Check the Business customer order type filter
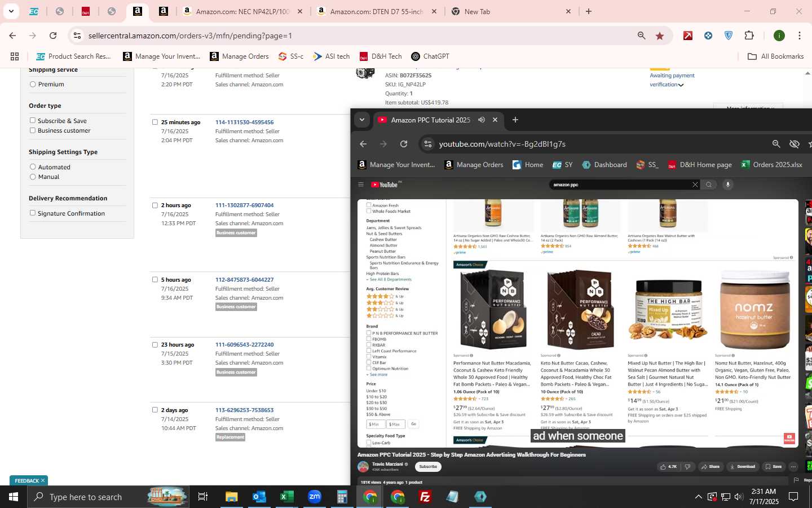Image resolution: width=812 pixels, height=508 pixels. (x=33, y=130)
